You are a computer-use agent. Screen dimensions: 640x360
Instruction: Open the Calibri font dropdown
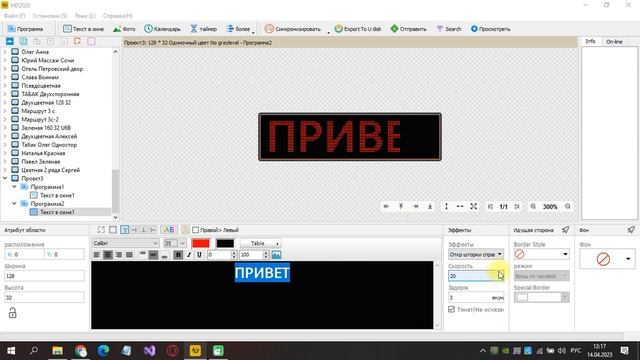pos(155,243)
